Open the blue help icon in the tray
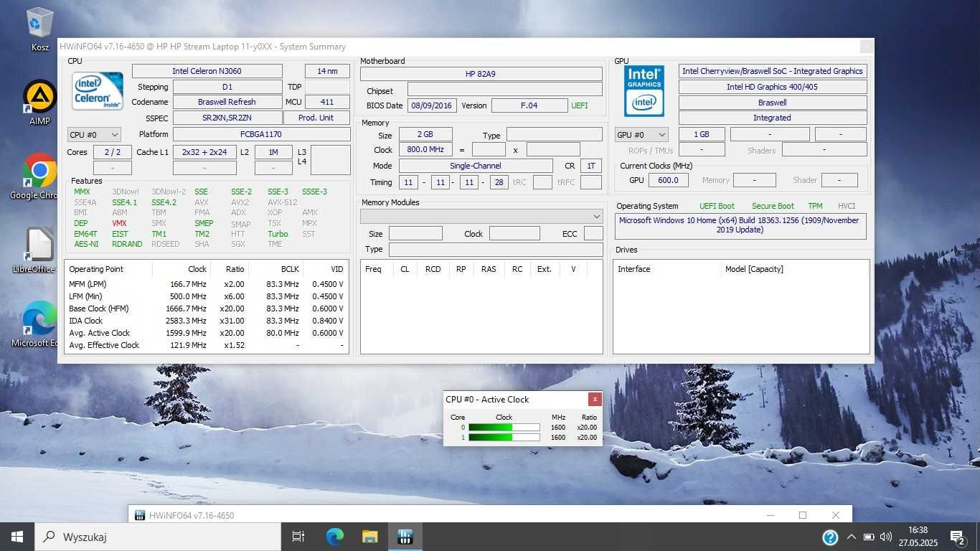The image size is (980, 551). (830, 537)
